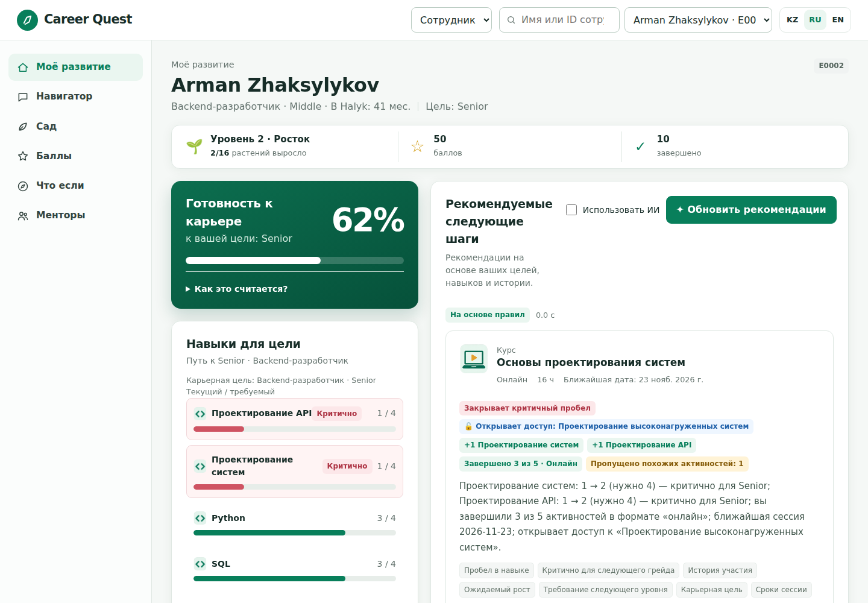Open the Arman Zhaksylykov employee dropdown
868x603 pixels.
698,20
